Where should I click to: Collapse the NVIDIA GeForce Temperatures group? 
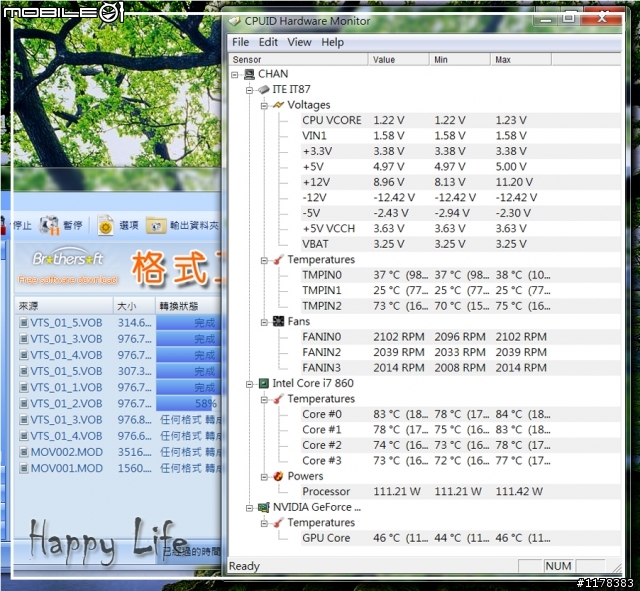pos(264,523)
